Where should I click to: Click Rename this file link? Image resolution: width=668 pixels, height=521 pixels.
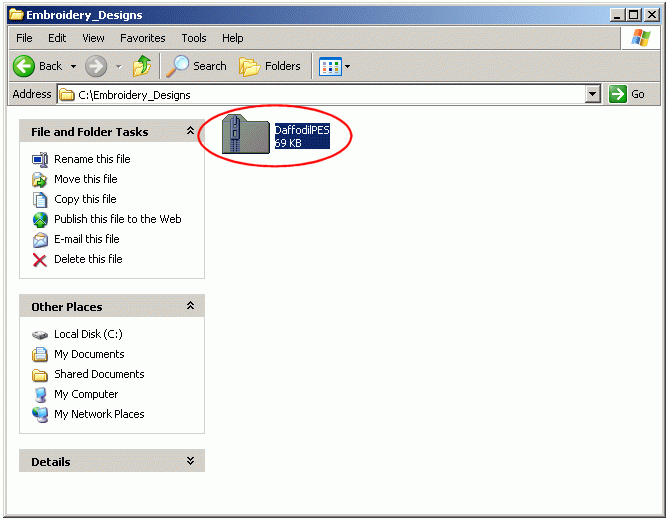coord(92,159)
